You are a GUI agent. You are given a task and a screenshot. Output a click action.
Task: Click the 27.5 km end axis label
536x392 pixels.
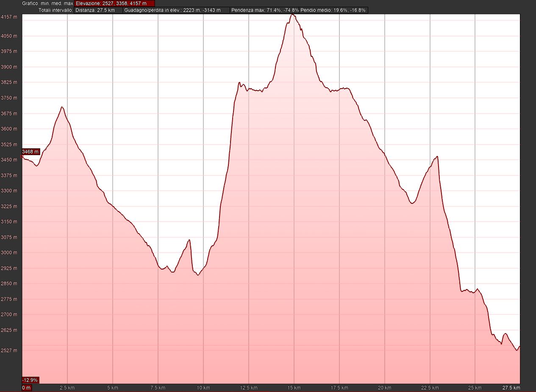[511, 388]
